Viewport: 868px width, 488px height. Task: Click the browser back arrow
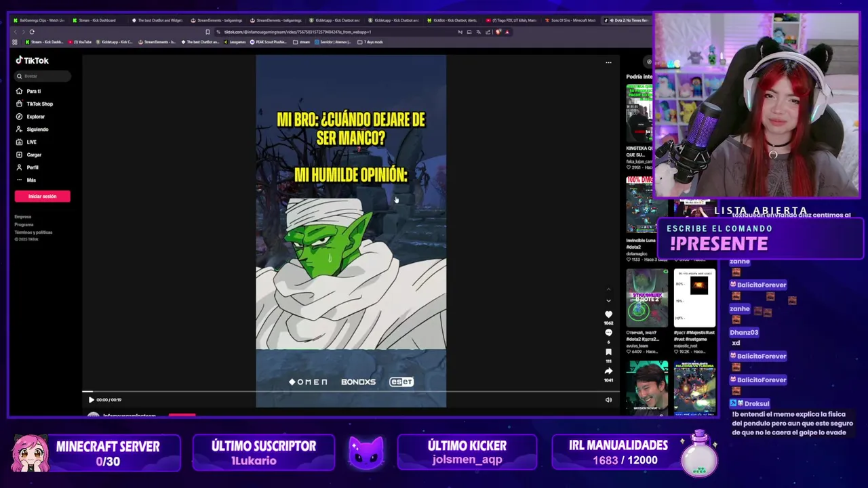(x=16, y=32)
